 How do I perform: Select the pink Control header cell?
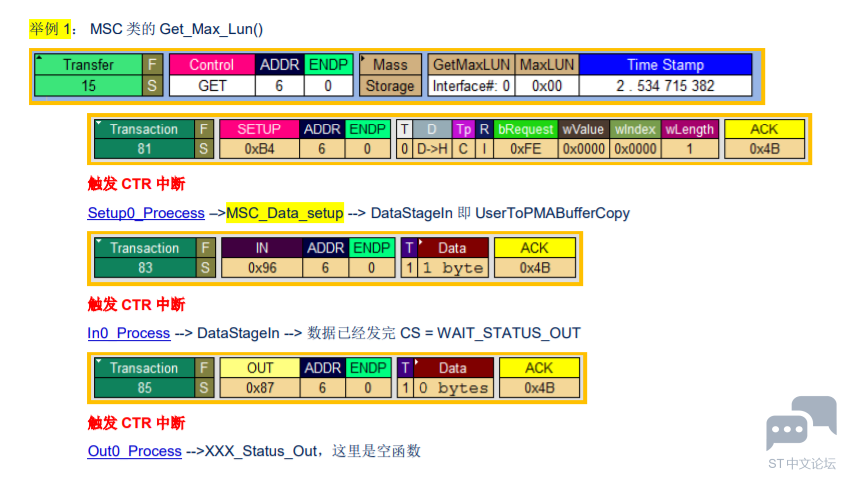[x=212, y=65]
